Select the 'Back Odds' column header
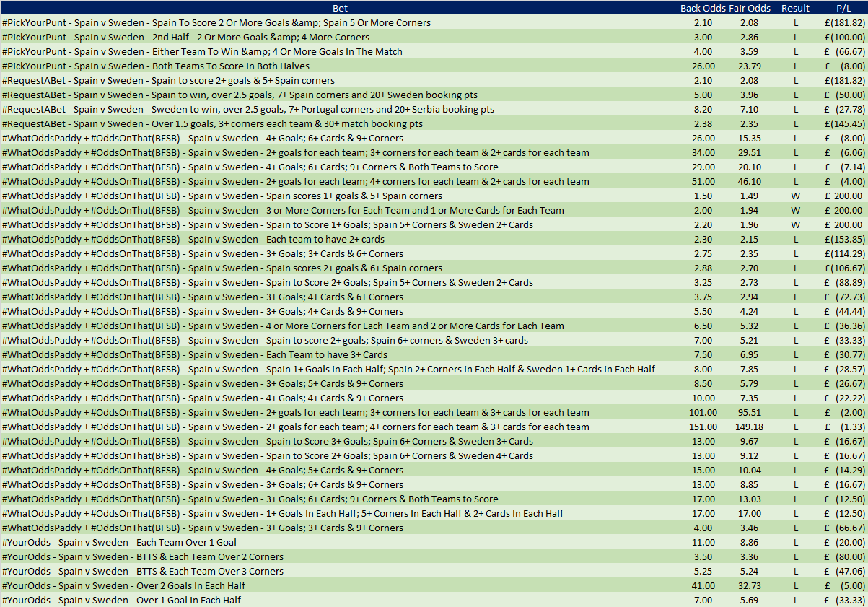 click(x=703, y=8)
